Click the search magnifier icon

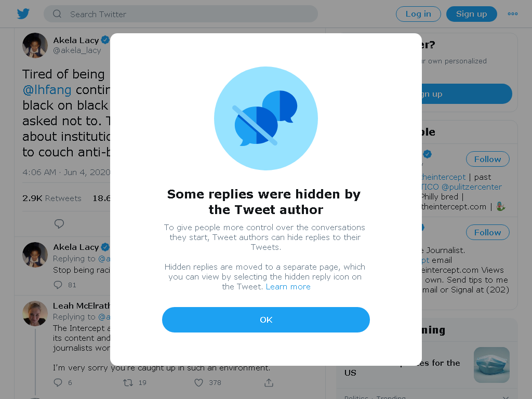click(x=57, y=14)
